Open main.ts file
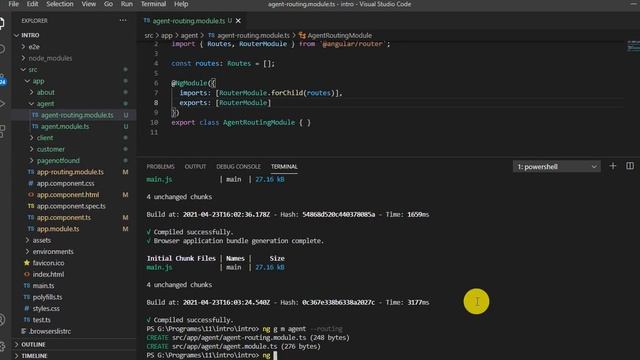This screenshot has height=360, width=640. click(x=43, y=286)
